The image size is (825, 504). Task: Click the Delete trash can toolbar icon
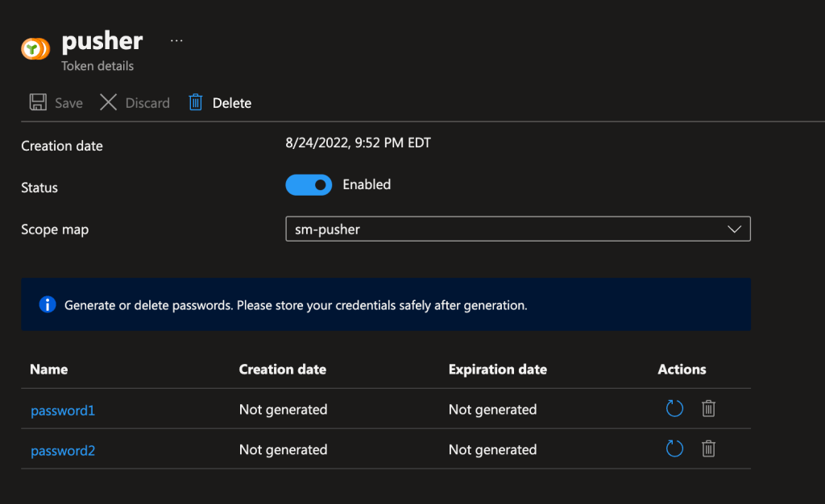tap(195, 102)
